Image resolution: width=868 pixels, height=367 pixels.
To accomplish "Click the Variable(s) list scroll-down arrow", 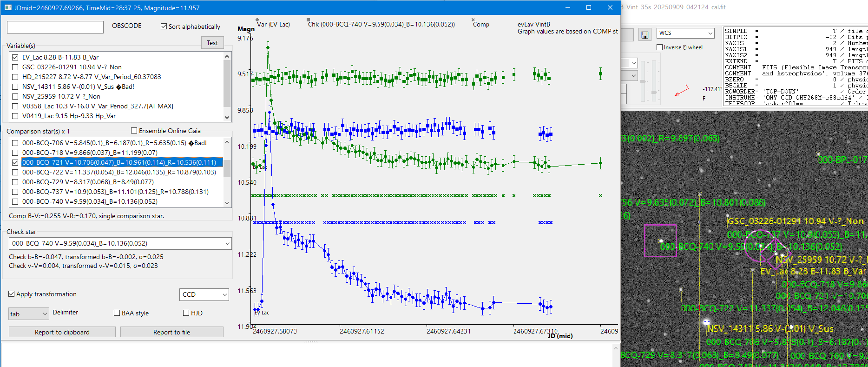I will click(x=227, y=117).
